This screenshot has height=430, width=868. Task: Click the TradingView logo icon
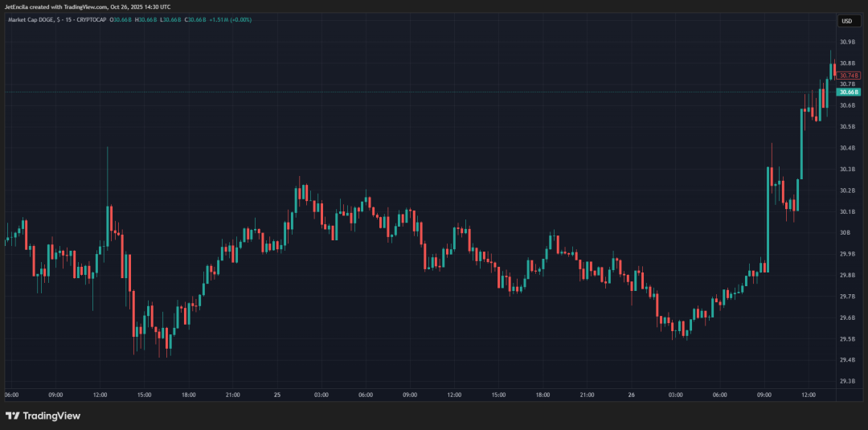click(12, 416)
